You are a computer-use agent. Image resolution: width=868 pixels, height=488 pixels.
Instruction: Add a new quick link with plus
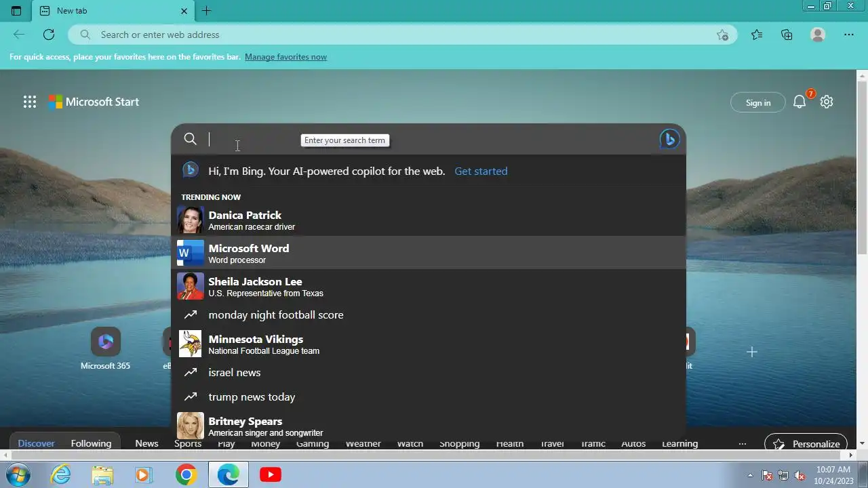tap(751, 352)
